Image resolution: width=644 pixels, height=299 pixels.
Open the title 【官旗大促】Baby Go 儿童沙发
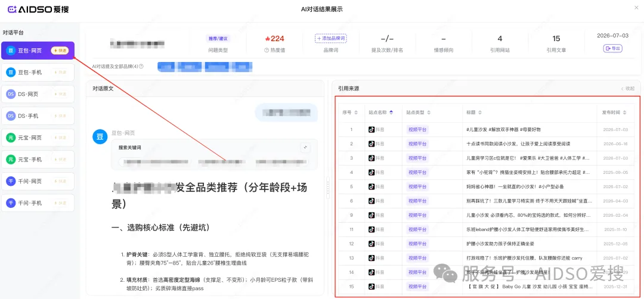529,286
